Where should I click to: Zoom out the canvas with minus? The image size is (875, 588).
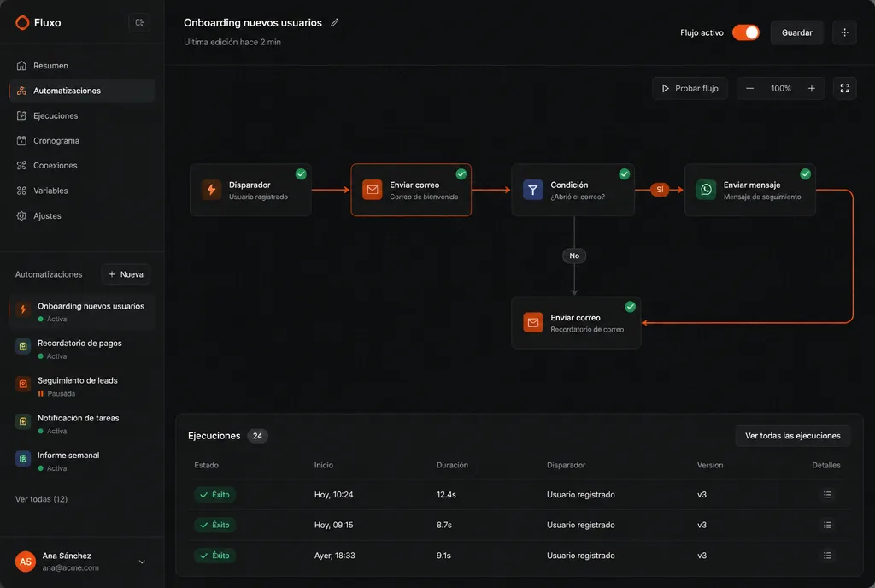(x=750, y=89)
